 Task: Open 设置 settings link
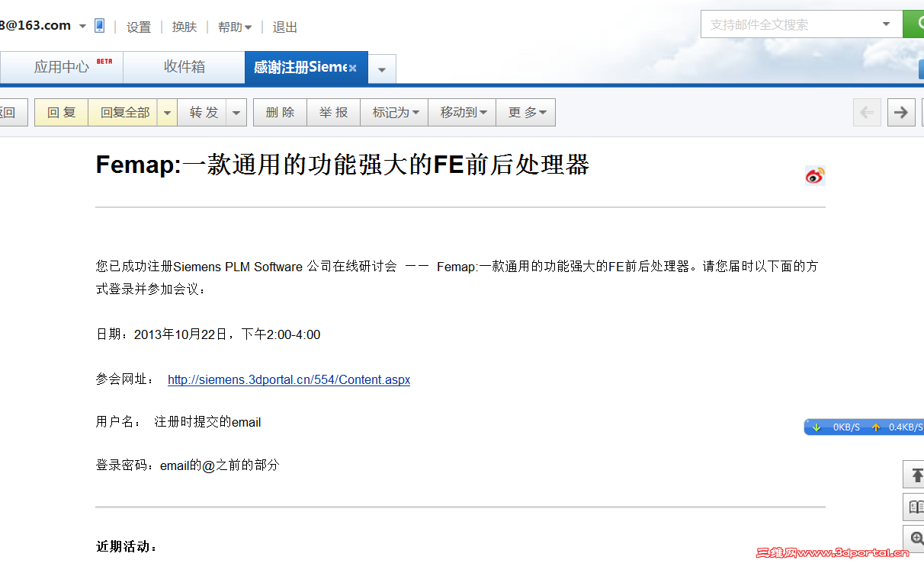pos(139,27)
